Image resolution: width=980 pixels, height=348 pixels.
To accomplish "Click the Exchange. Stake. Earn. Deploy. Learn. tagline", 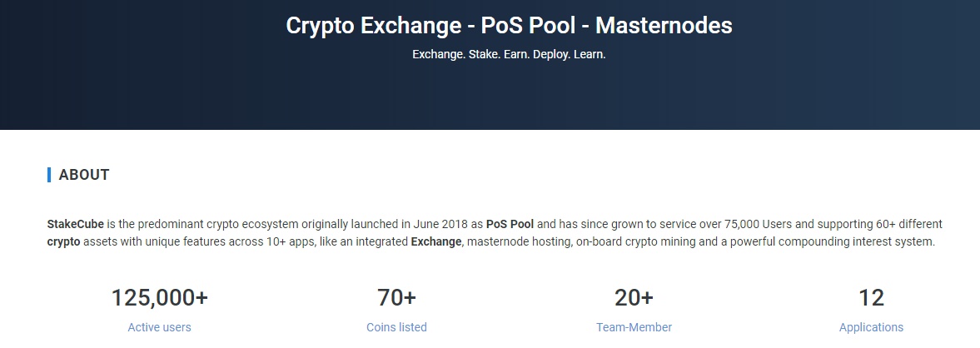I will (509, 54).
